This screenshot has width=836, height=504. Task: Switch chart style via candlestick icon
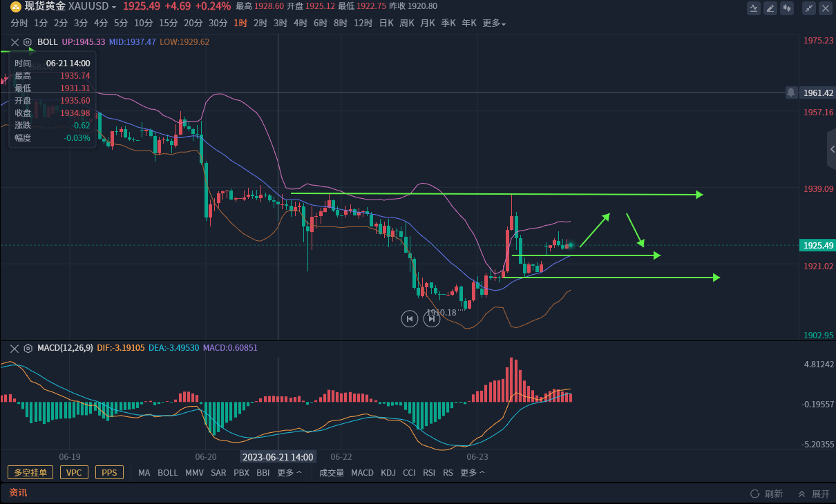point(788,8)
